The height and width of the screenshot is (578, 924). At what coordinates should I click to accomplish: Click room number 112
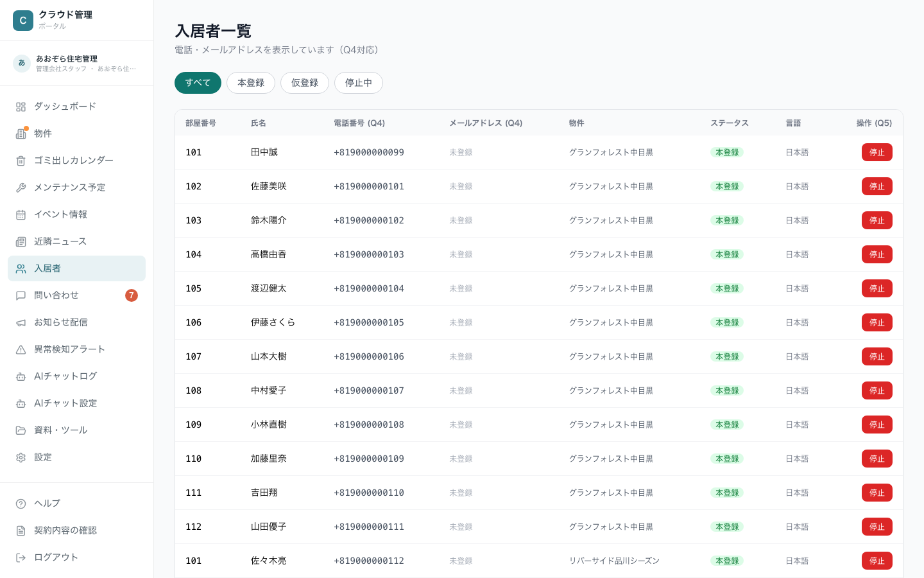tap(194, 527)
